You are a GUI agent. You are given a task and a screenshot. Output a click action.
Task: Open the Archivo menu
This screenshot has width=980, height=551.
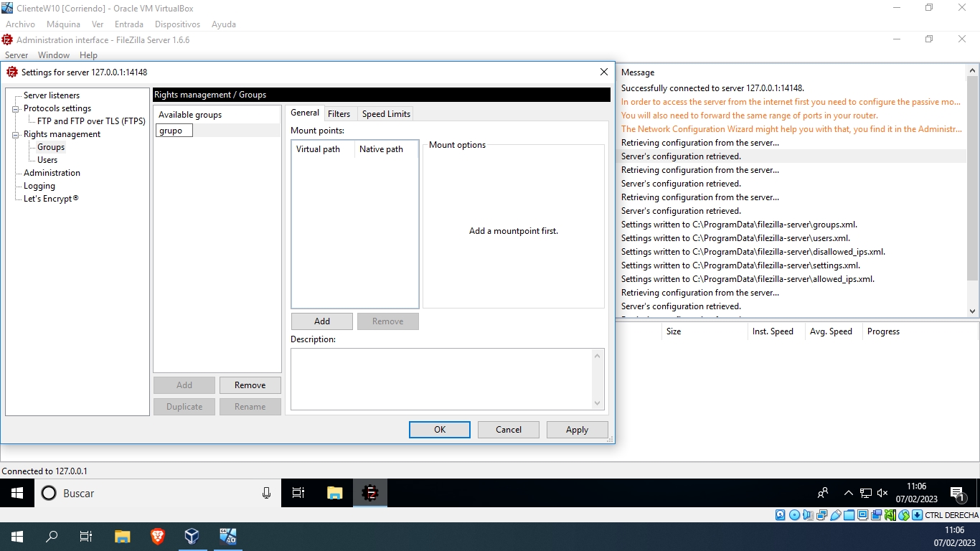[20, 24]
